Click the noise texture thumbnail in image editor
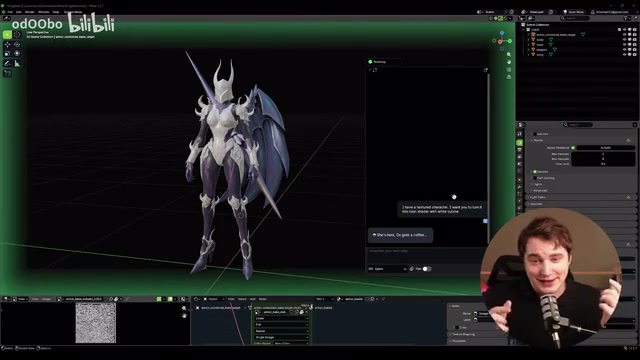 [96, 323]
